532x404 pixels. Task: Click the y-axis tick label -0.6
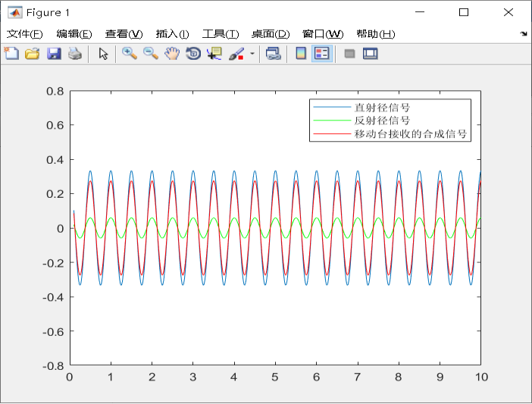53,332
